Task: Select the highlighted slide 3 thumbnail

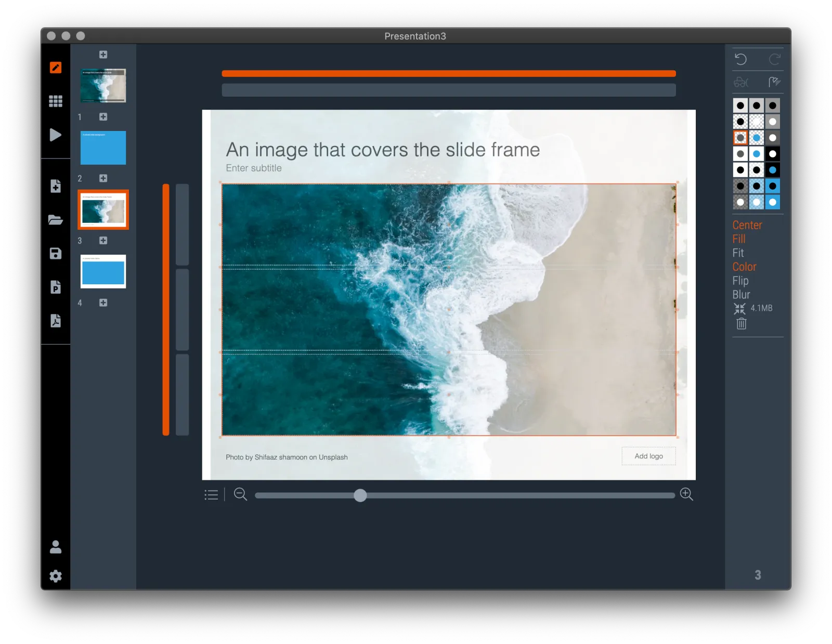Action: tap(103, 210)
